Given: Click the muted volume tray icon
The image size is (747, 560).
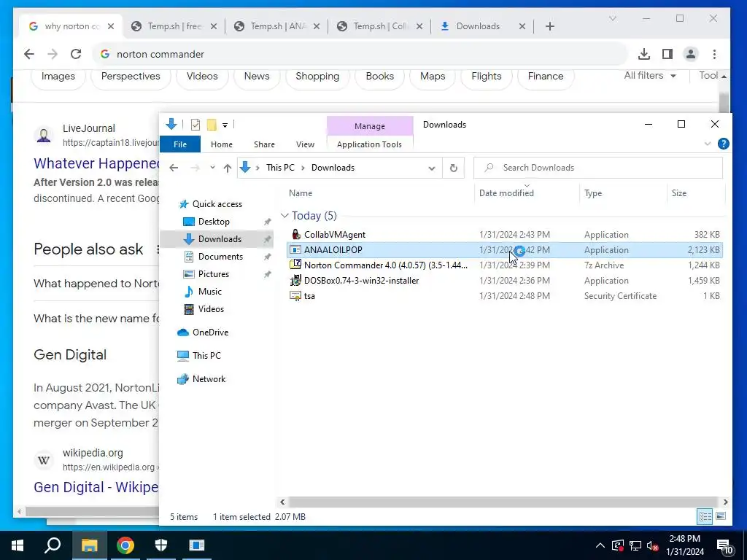Looking at the screenshot, I should point(652,545).
